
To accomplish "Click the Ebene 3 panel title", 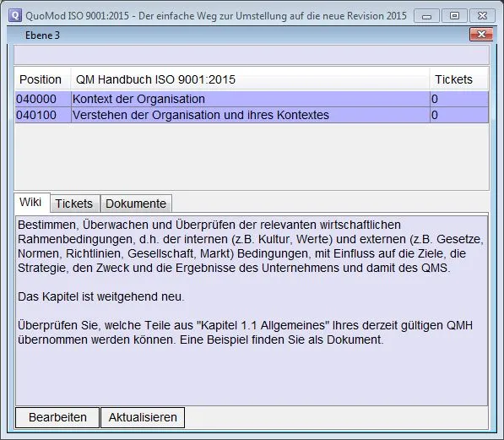I will (x=42, y=35).
